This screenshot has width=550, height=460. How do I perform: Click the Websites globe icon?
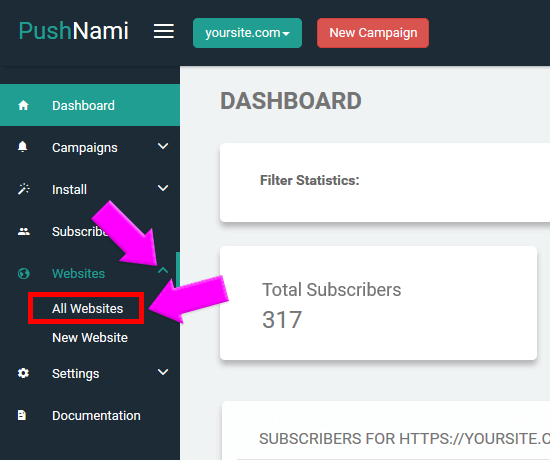click(x=24, y=273)
